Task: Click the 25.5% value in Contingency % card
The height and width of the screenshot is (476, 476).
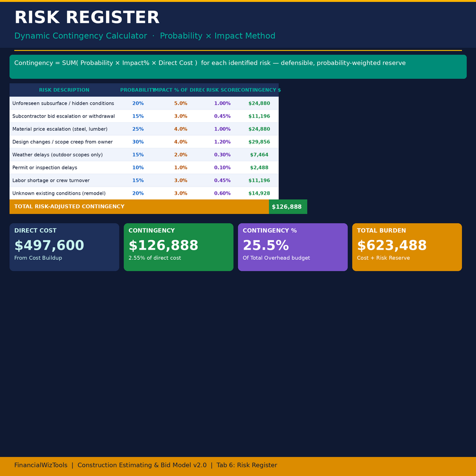Action: pyautogui.click(x=266, y=245)
